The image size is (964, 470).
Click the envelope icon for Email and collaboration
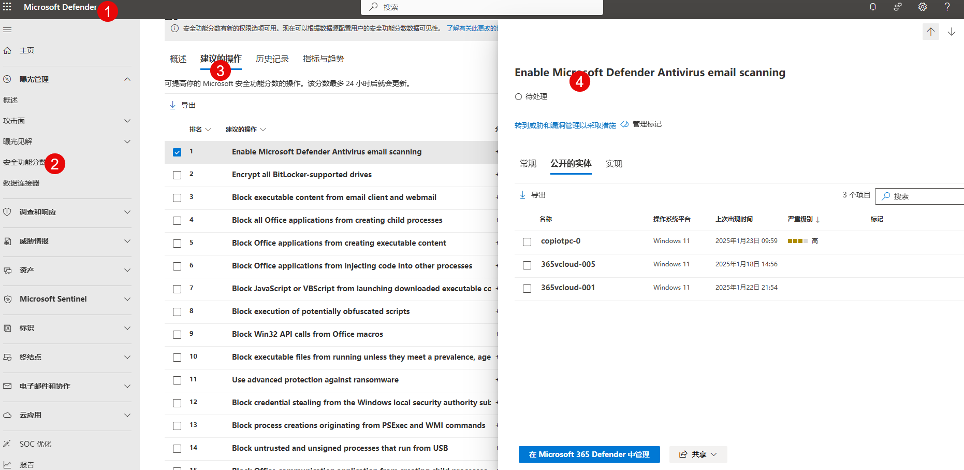(x=7, y=386)
